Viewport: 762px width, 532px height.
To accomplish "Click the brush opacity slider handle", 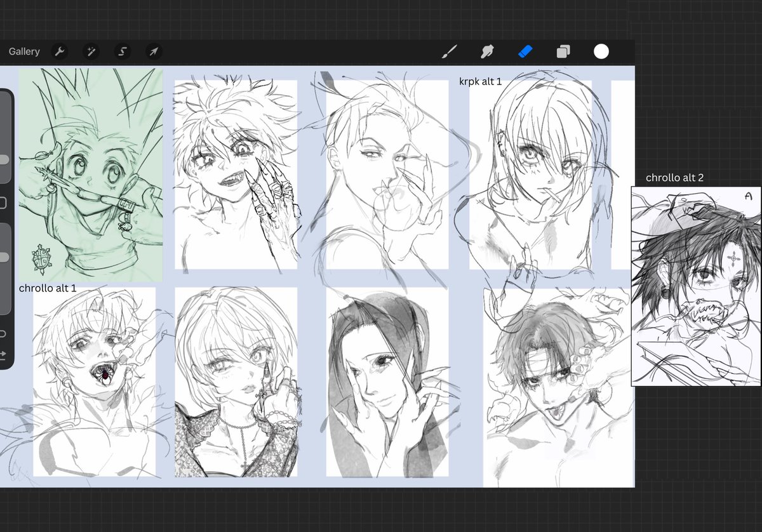I will coord(4,257).
